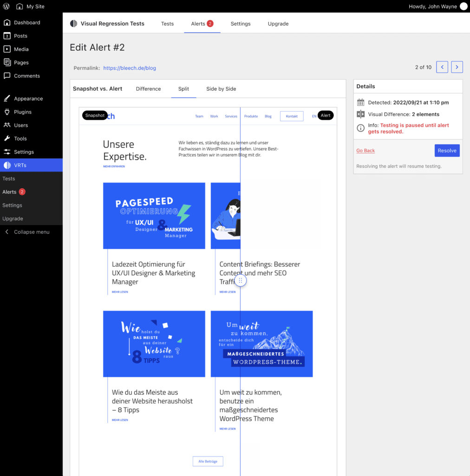Switch to the Difference view tab

148,89
